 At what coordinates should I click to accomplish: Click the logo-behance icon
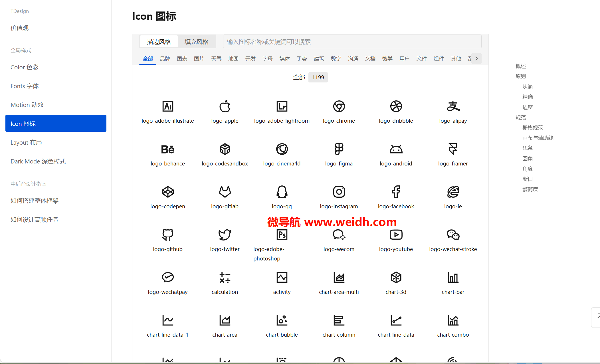click(x=168, y=149)
